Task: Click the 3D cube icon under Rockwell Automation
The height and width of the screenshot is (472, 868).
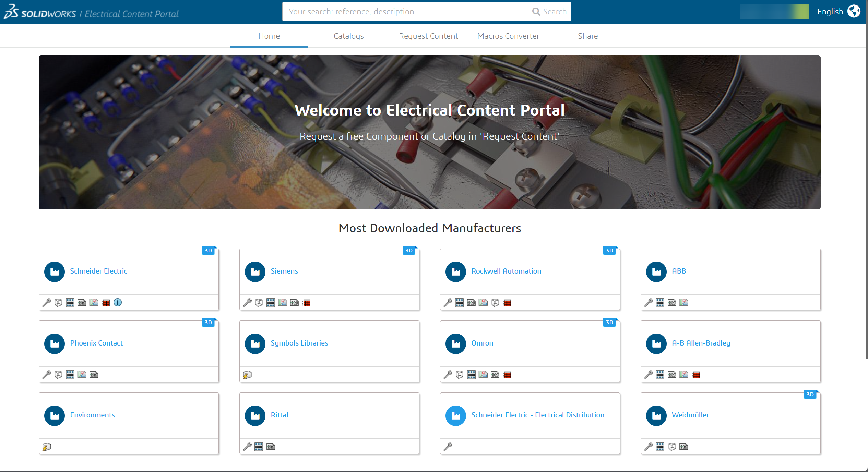Action: pyautogui.click(x=495, y=303)
